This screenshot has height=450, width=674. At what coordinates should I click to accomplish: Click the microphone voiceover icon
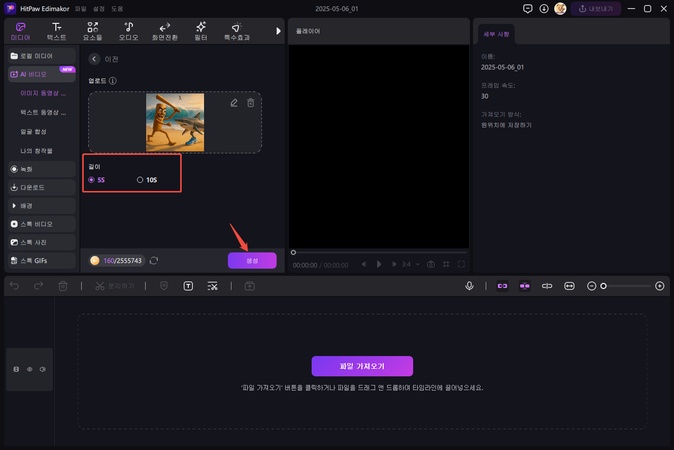click(469, 286)
